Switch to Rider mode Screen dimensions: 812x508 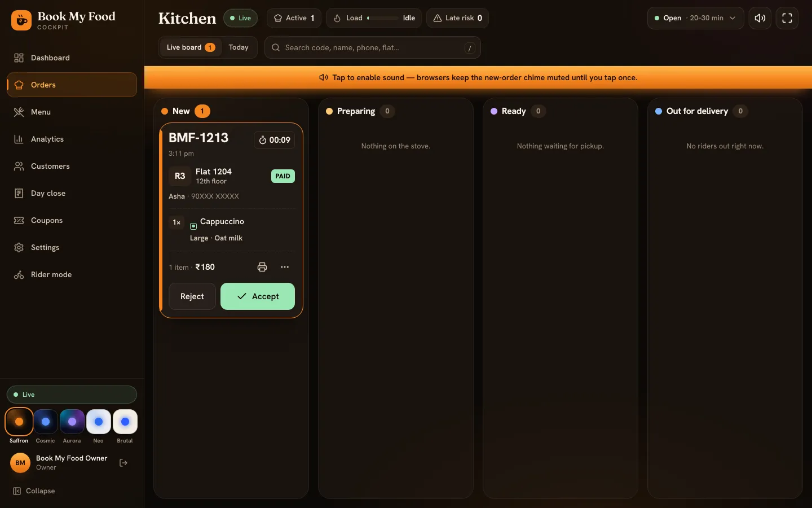tap(72, 274)
